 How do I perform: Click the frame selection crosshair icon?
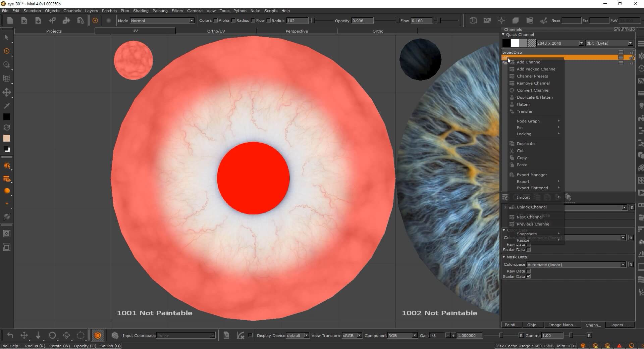click(501, 20)
